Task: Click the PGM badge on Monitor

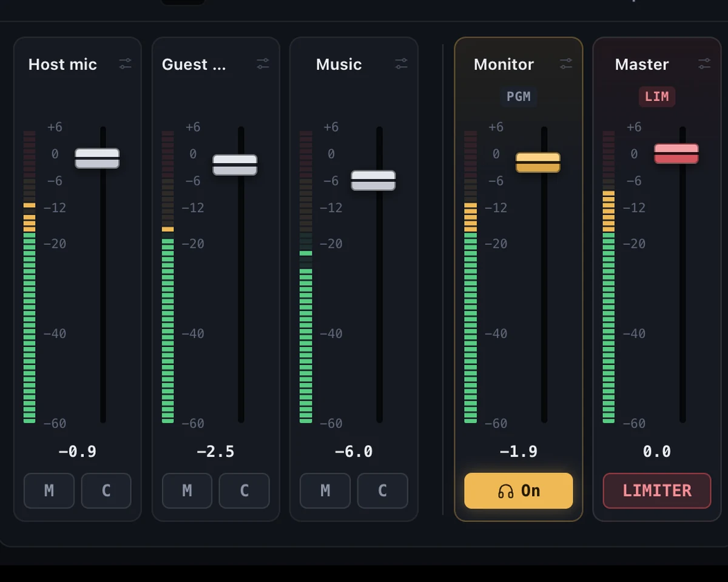Action: (519, 96)
